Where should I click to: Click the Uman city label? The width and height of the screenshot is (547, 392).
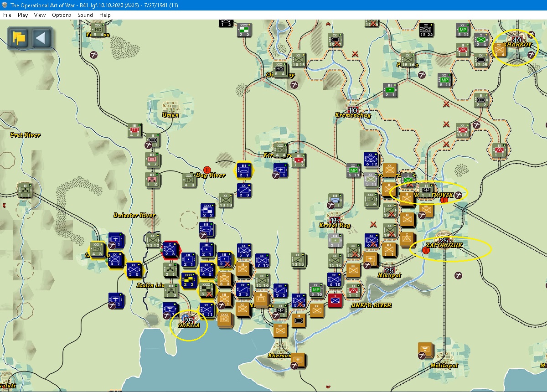pyautogui.click(x=170, y=115)
